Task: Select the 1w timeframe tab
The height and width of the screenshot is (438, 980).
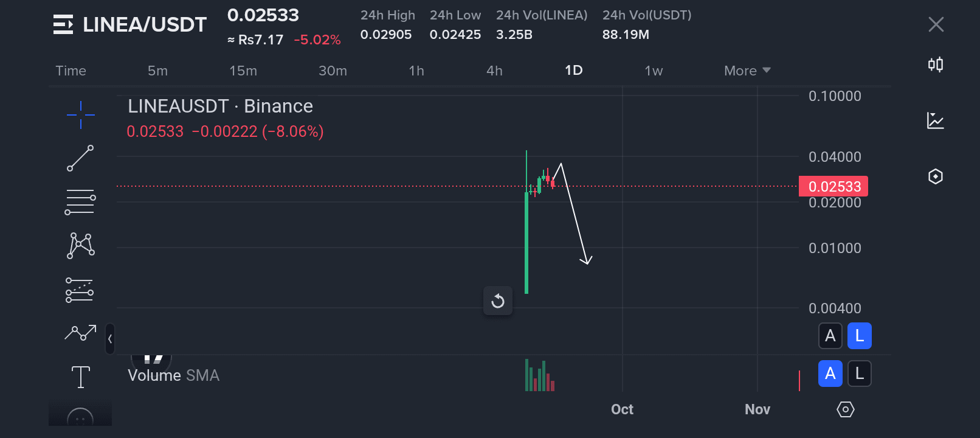Action: [x=653, y=71]
